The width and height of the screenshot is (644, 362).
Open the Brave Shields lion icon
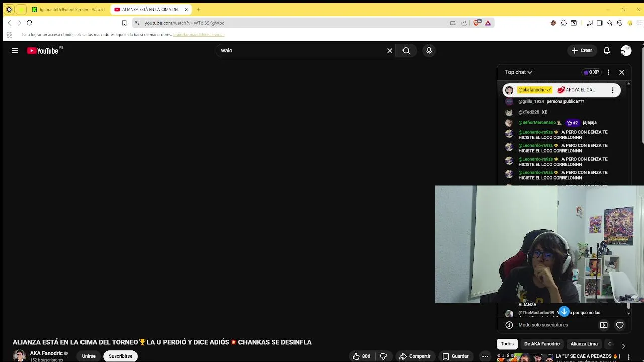[477, 23]
